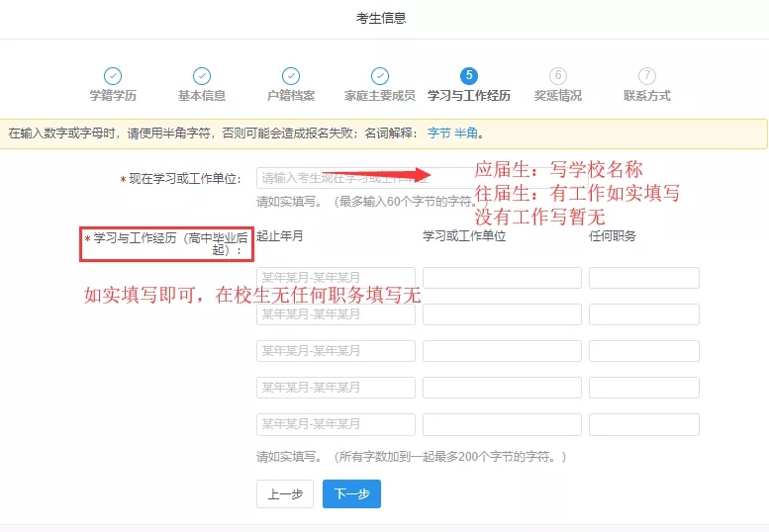This screenshot has width=769, height=532.
Task: Click step 6 circle for 奖惩情况
Action: coord(558,76)
